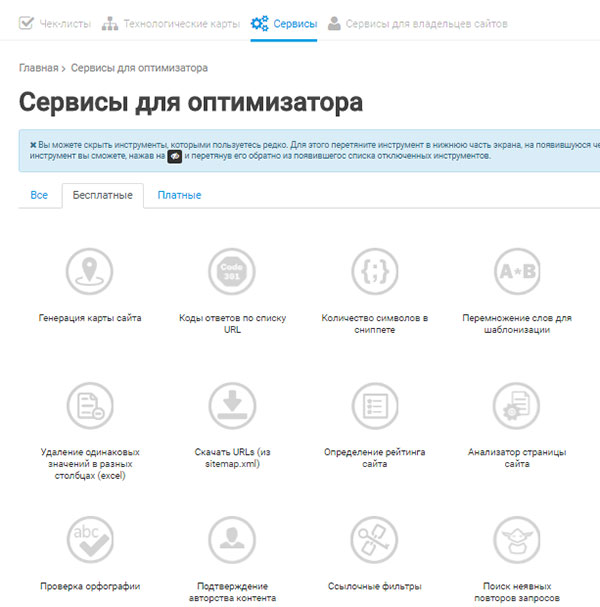Screen dimensions: 600x607
Task: Open the curly-braces snippet symbol counter icon
Action: (x=375, y=271)
